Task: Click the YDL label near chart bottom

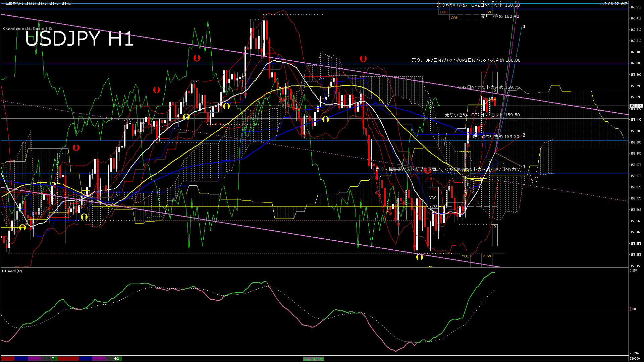Action: point(465,256)
